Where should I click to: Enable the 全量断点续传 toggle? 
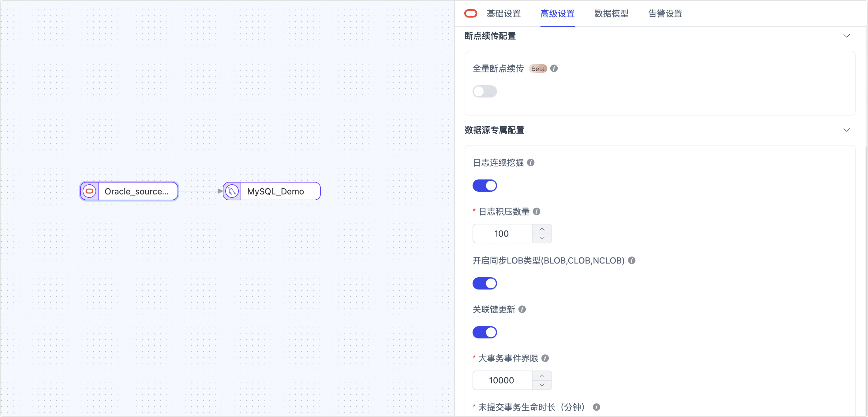coord(485,91)
